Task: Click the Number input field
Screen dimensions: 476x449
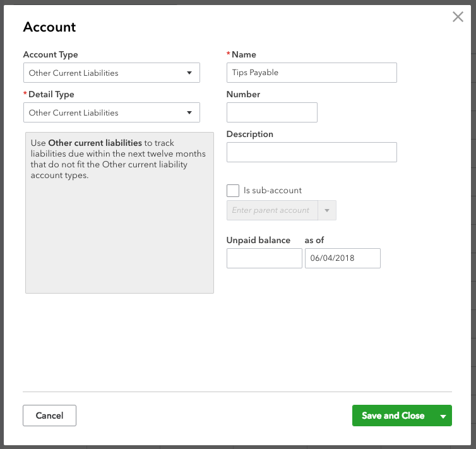Action: [271, 112]
